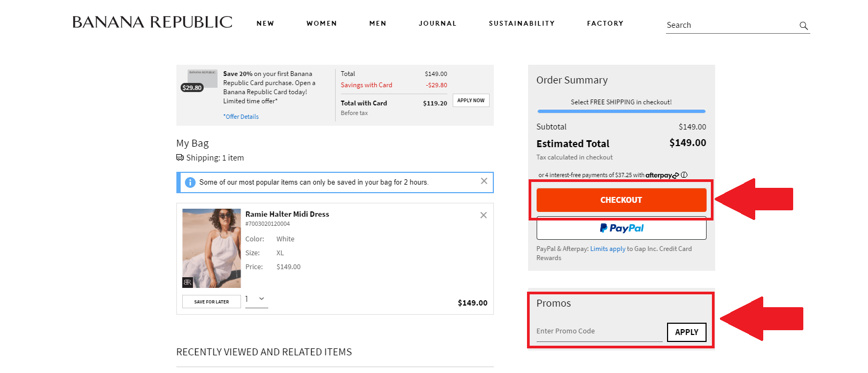Click the Banana Republic logo
This screenshot has width=868, height=373.
pyautogui.click(x=152, y=22)
